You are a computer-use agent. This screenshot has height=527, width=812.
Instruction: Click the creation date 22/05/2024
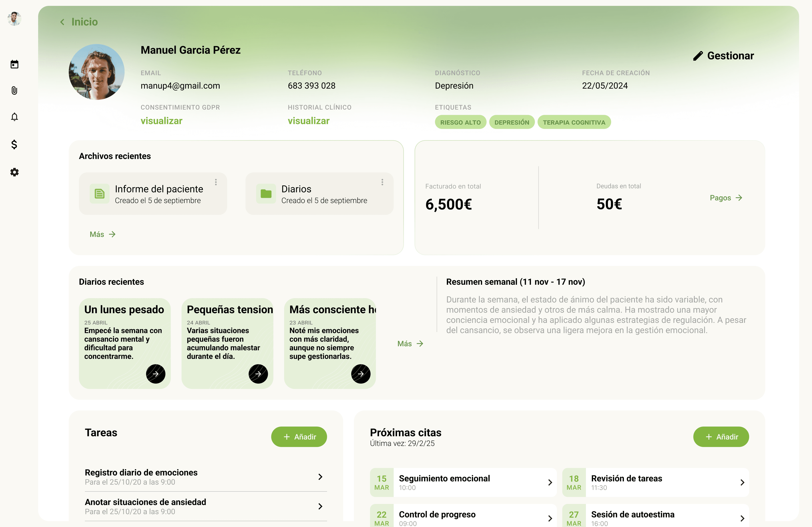[605, 86]
